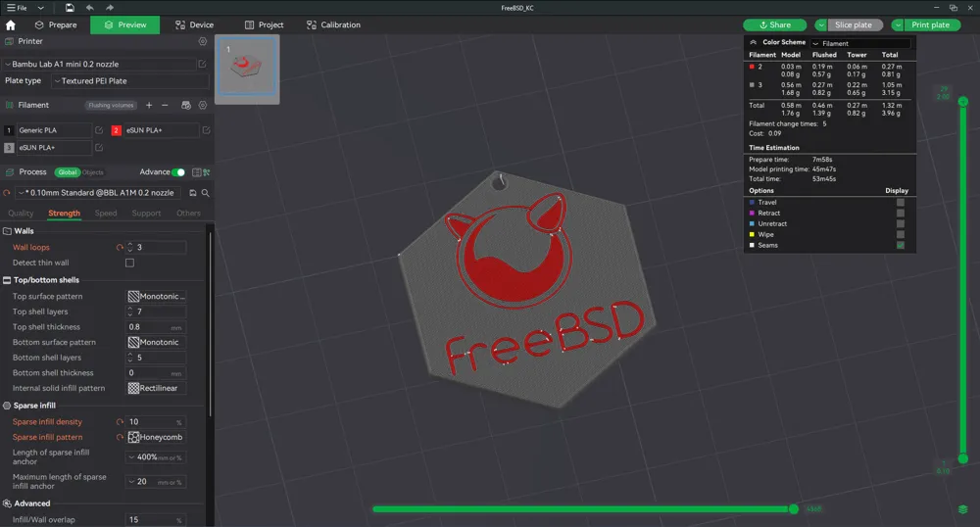Open Filament settings gear icon
The height and width of the screenshot is (527, 980).
coord(203,105)
